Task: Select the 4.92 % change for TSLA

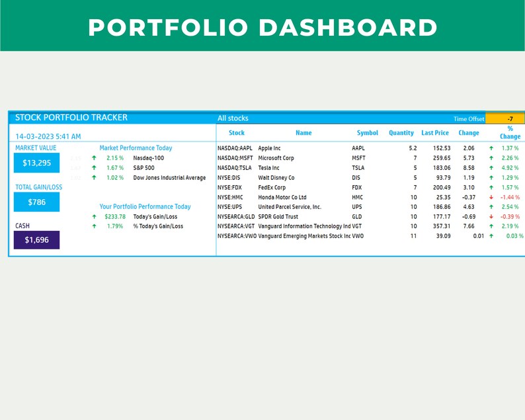Action: tap(510, 168)
